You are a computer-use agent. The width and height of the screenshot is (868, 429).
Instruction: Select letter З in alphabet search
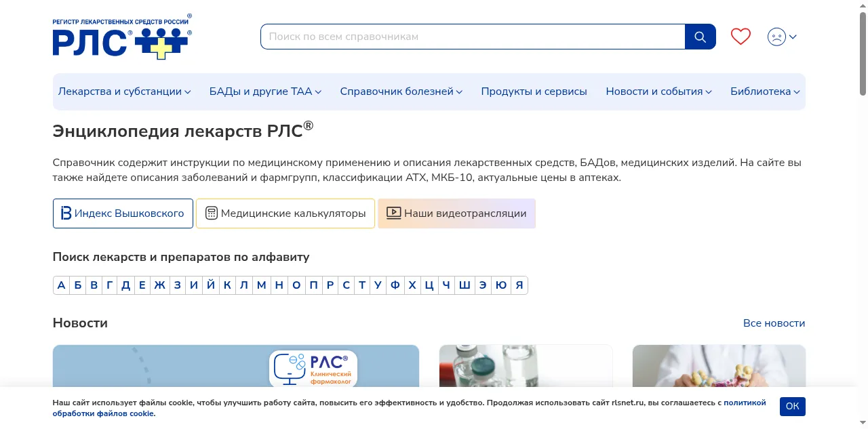[x=177, y=285]
